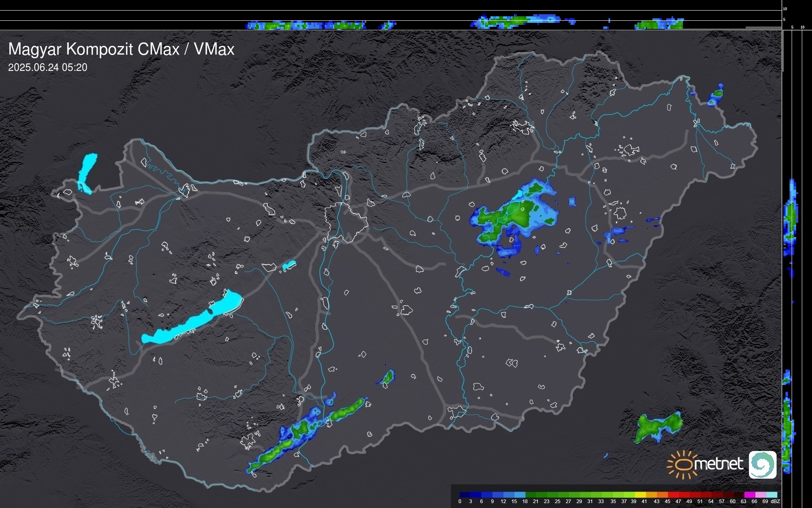Viewport: 812px width, 508px height.
Task: Click the red 47 dBZ color swatch
Action: [x=684, y=495]
